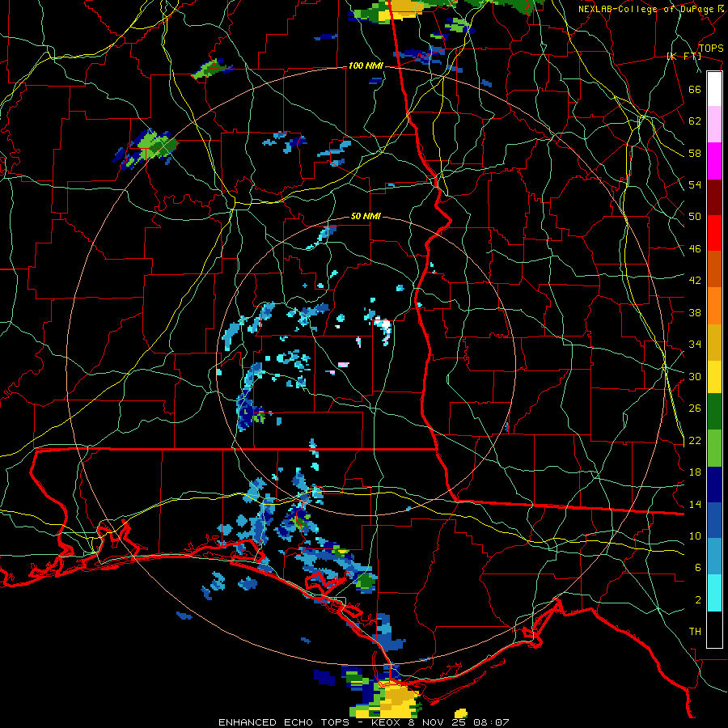
Task: Pick the black TH legend swatch
Action: [x=714, y=629]
